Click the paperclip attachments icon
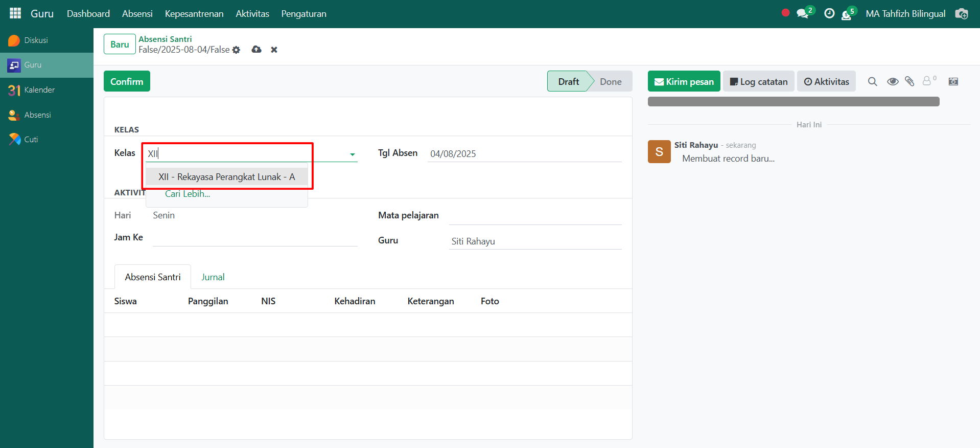Image resolution: width=980 pixels, height=448 pixels. coord(909,81)
